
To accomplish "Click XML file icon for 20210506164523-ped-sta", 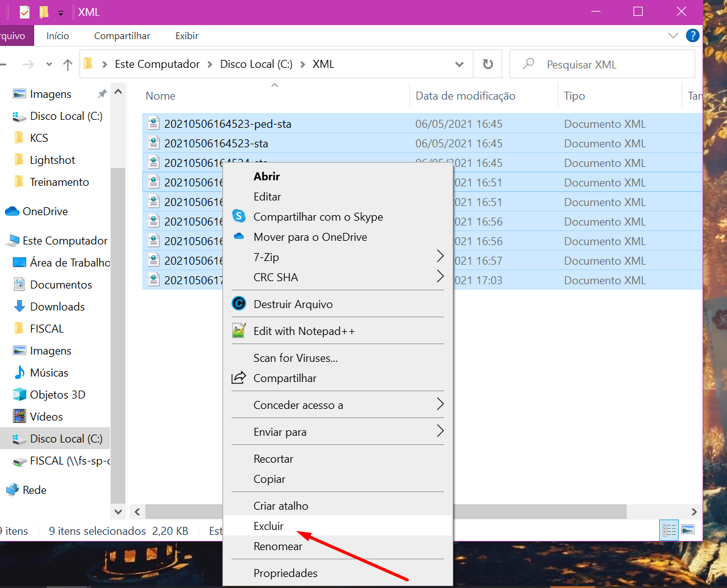I will (153, 123).
